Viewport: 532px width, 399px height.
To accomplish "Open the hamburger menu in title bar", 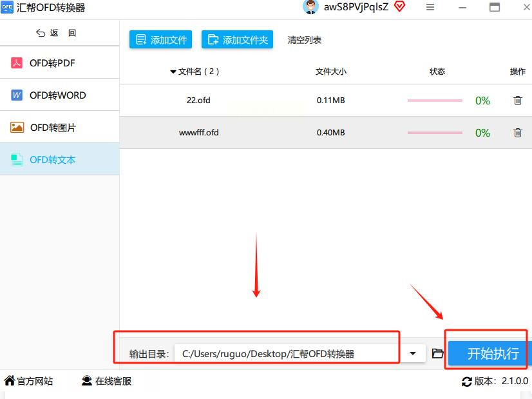I will tap(430, 7).
